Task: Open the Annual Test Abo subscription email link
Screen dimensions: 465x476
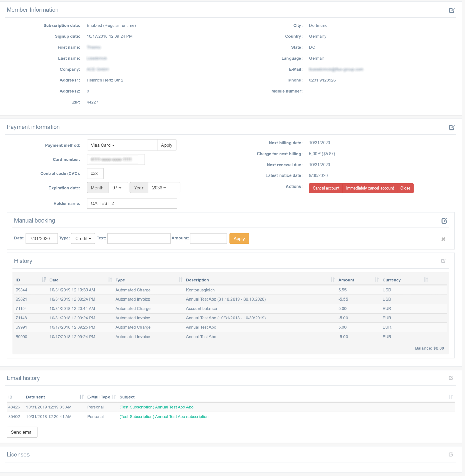Action: point(164,417)
